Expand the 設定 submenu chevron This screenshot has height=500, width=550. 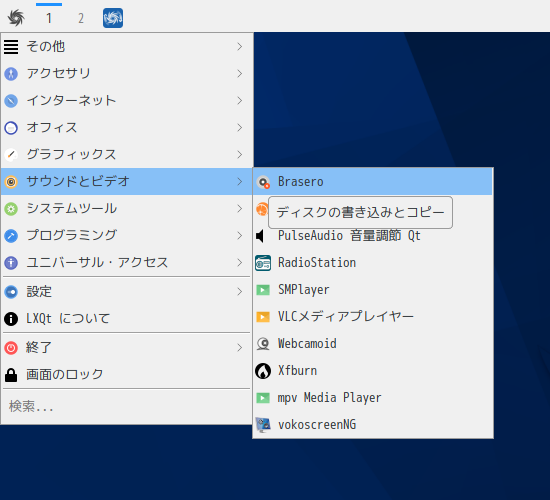coord(240,292)
